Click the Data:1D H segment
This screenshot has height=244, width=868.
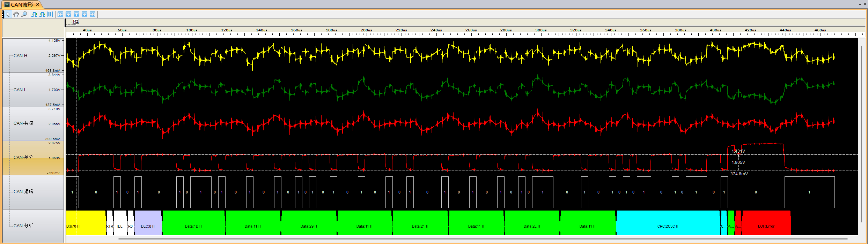[x=193, y=223]
